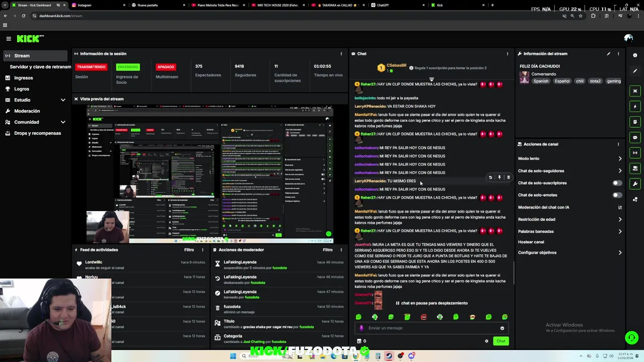This screenshot has width=644, height=362.
Task: Open the Windows Start button
Action: (x=233, y=356)
